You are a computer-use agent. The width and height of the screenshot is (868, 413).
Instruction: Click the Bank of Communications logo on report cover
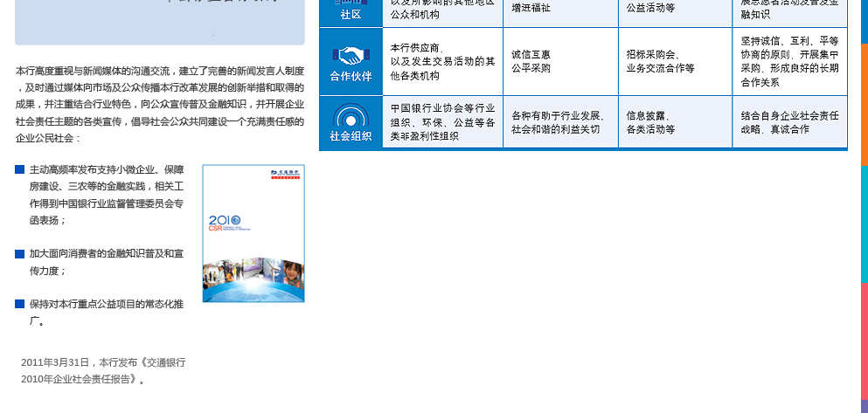point(284,175)
